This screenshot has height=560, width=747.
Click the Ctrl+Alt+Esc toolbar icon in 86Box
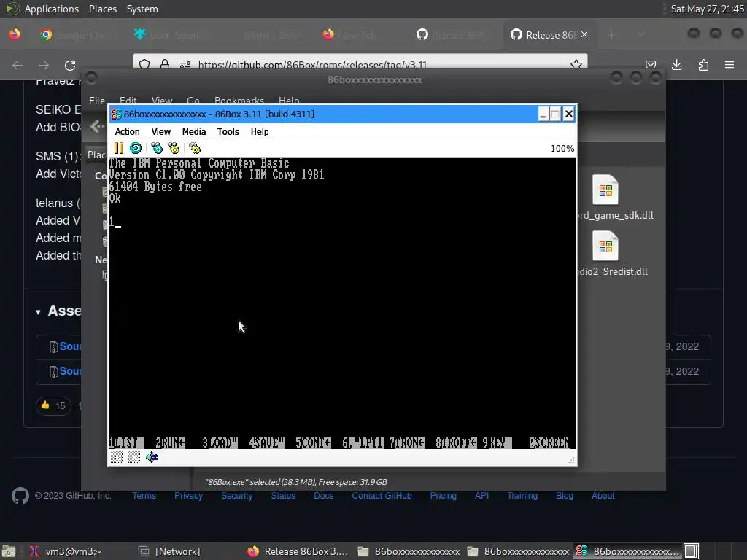point(174,148)
